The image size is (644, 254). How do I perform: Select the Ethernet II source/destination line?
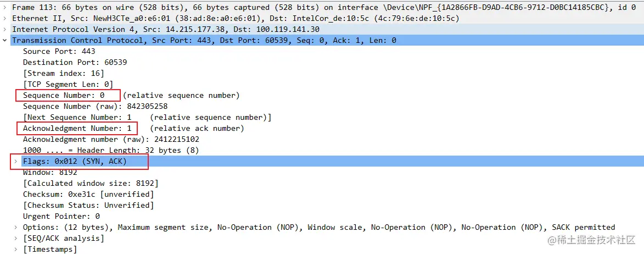[x=236, y=18]
